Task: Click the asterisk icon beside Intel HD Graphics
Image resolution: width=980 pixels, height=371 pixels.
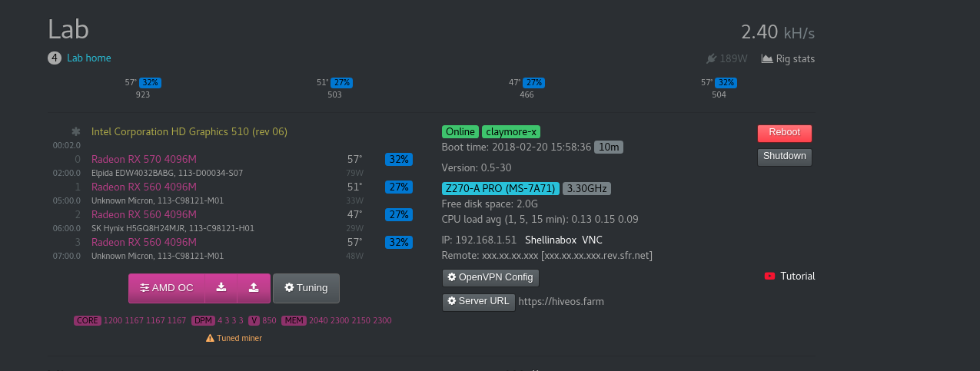Action: 75,131
